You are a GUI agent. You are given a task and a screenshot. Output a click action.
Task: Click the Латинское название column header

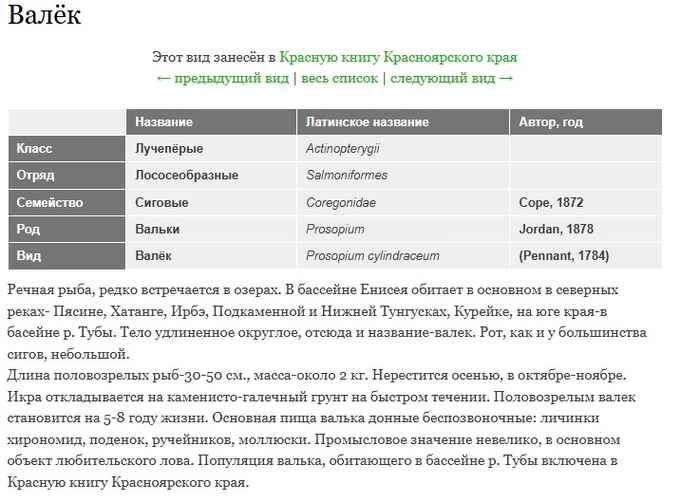(x=403, y=121)
